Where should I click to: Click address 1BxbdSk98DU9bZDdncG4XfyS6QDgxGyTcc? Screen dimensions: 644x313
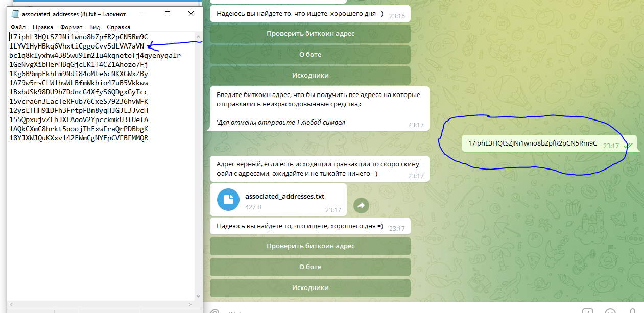click(x=79, y=92)
